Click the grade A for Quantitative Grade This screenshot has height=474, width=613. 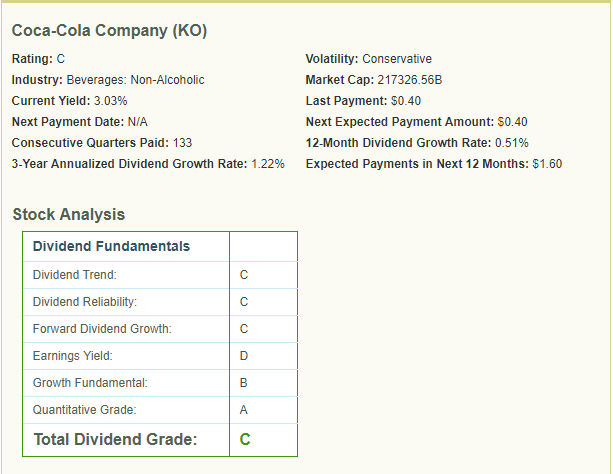click(x=244, y=410)
